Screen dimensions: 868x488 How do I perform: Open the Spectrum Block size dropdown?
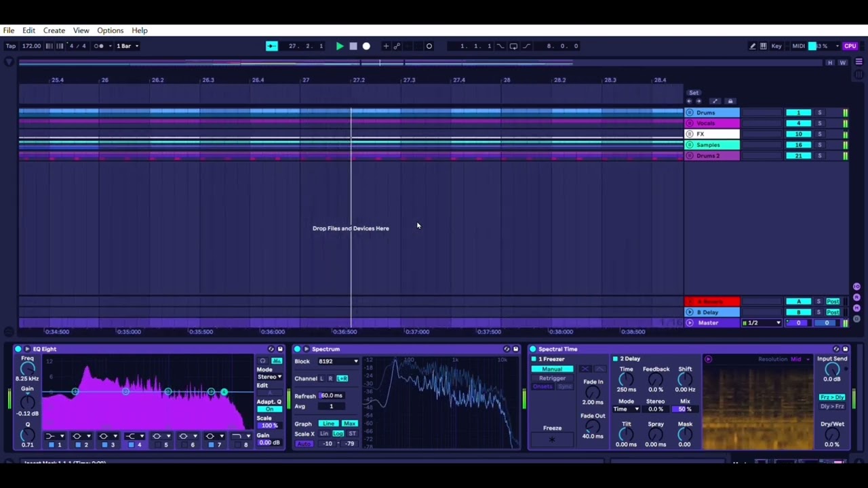(338, 361)
